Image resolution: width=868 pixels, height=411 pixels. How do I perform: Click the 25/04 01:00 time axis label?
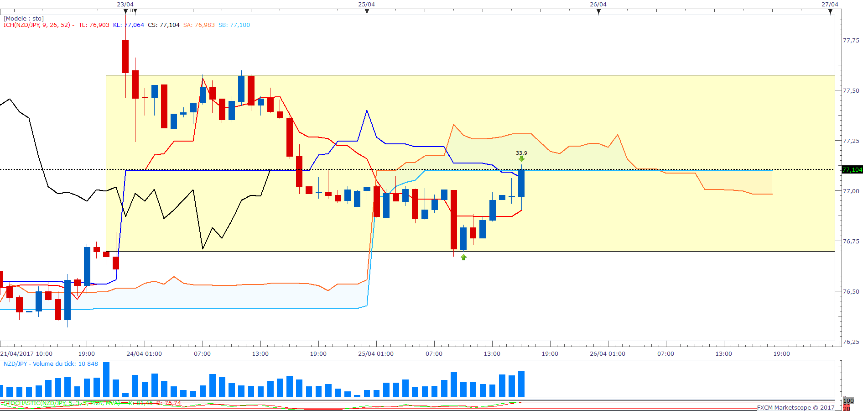click(375, 354)
